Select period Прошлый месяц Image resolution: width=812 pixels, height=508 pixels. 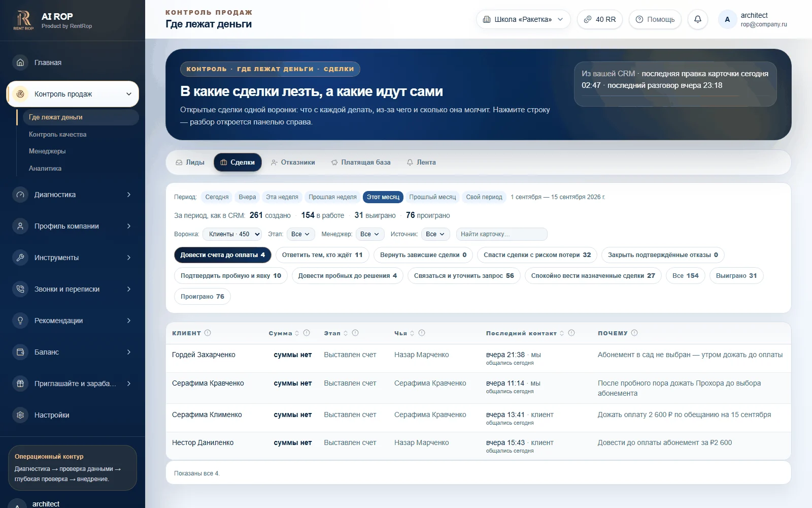tap(432, 197)
